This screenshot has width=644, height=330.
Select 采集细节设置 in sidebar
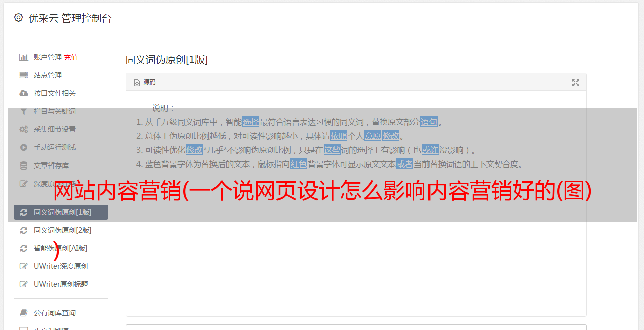[x=61, y=129]
